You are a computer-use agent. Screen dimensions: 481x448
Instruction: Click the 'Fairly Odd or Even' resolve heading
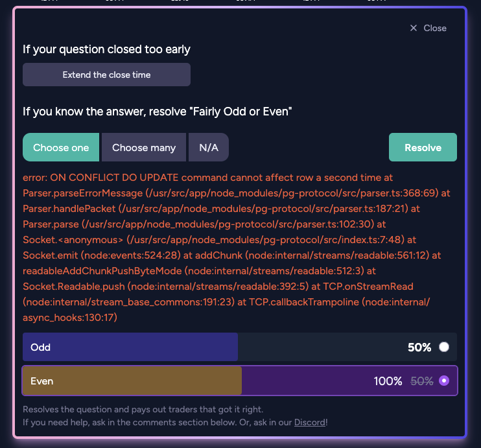coord(158,112)
